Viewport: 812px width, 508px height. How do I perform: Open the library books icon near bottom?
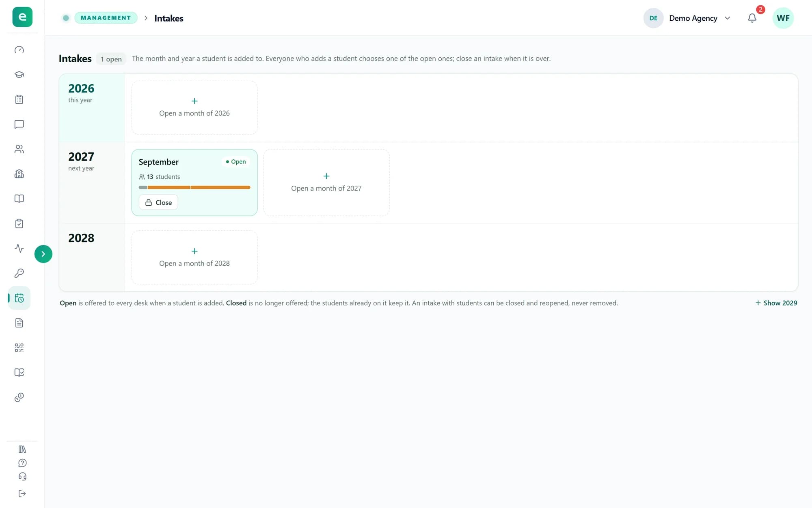coord(22,449)
